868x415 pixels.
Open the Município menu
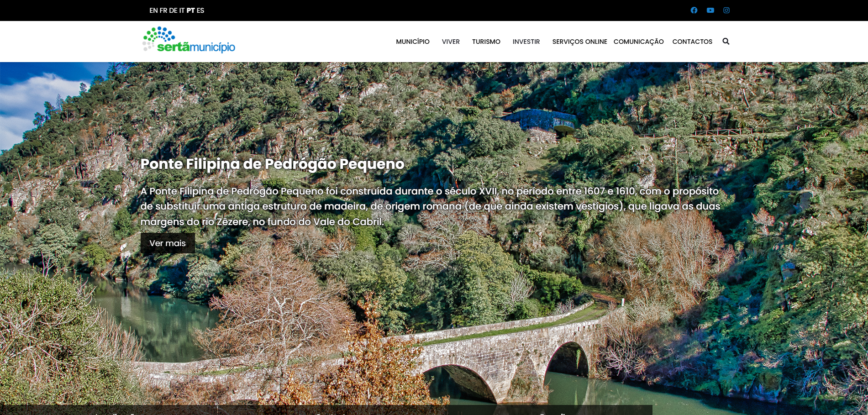tap(412, 42)
